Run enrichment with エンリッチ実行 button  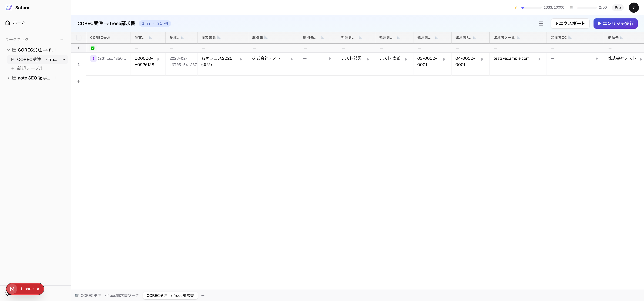click(615, 24)
